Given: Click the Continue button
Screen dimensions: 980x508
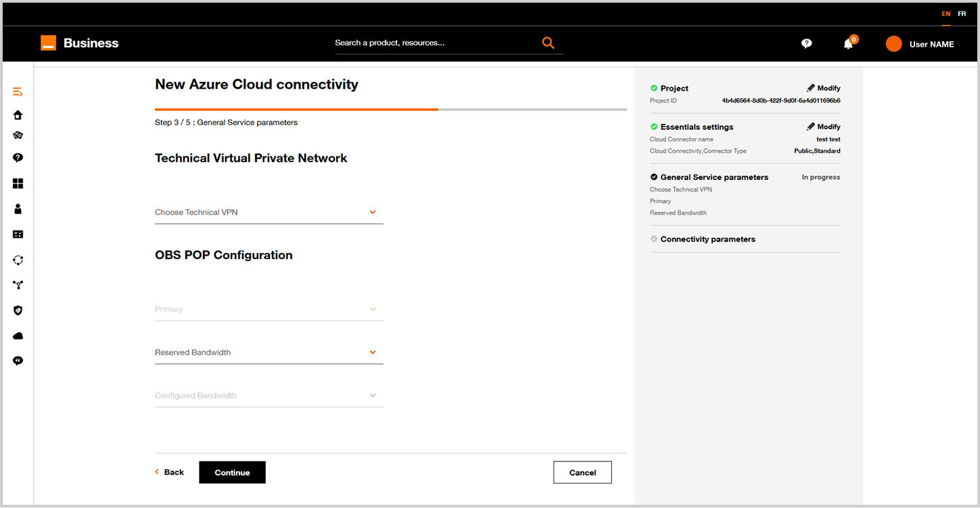Looking at the screenshot, I should [x=232, y=473].
